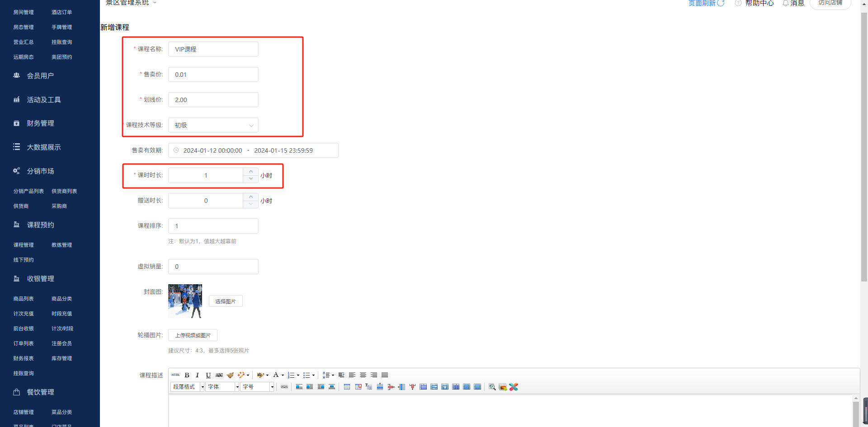Open 课程管理 in the sidebar
Image resolution: width=868 pixels, height=427 pixels.
coord(24,245)
